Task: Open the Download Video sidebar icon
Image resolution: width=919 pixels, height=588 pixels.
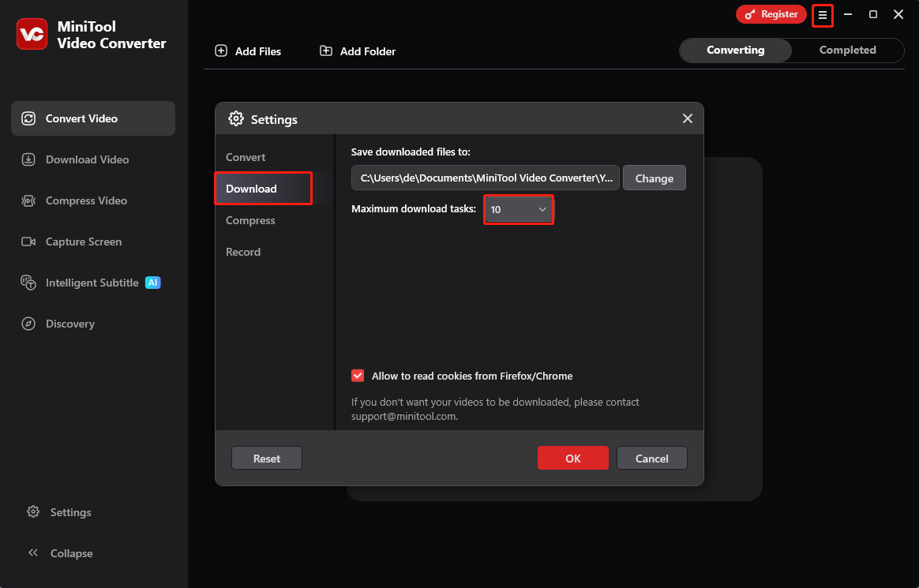Action: pos(28,159)
